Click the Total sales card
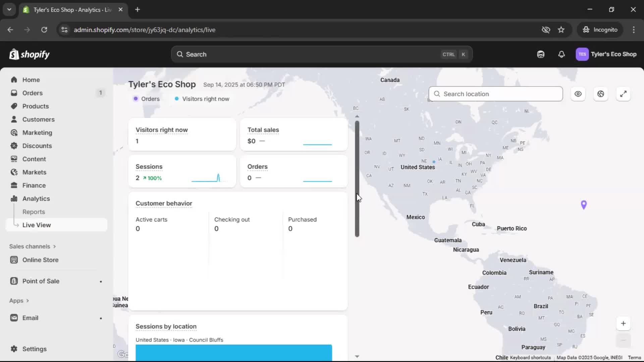The width and height of the screenshot is (644, 362). pyautogui.click(x=294, y=134)
